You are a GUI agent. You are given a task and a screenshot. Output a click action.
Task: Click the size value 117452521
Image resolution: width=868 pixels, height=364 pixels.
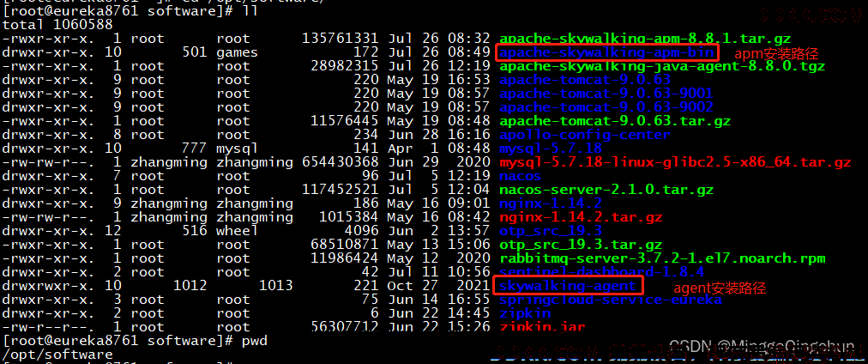coord(341,190)
